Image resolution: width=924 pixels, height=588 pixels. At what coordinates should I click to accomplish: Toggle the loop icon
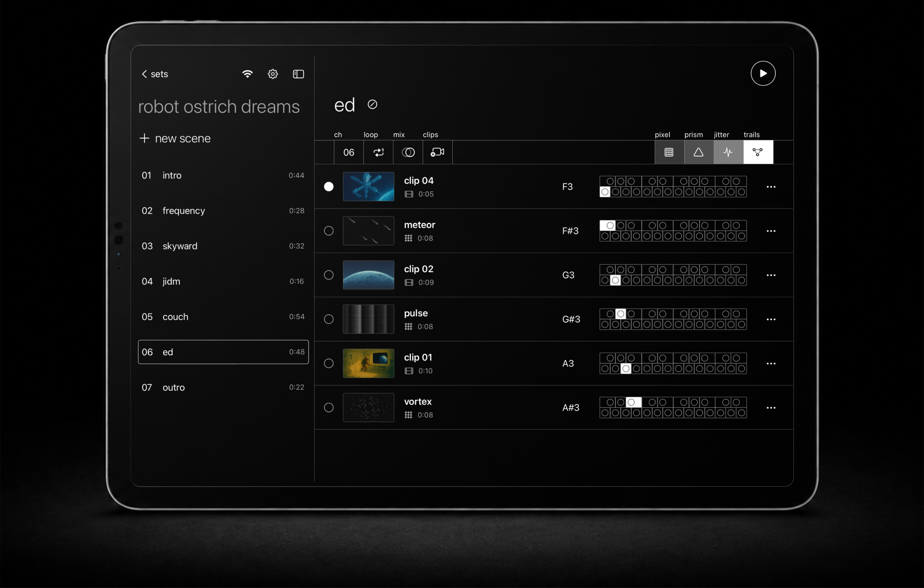378,152
